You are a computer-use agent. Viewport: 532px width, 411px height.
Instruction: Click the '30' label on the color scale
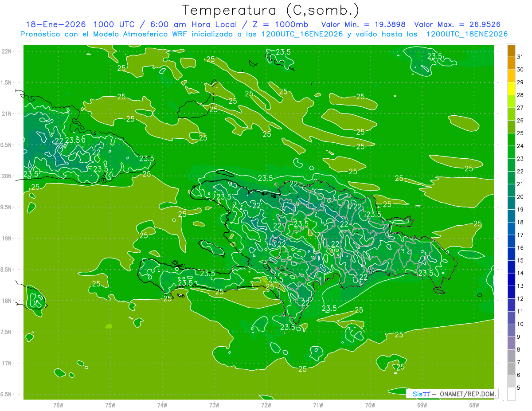pos(520,70)
